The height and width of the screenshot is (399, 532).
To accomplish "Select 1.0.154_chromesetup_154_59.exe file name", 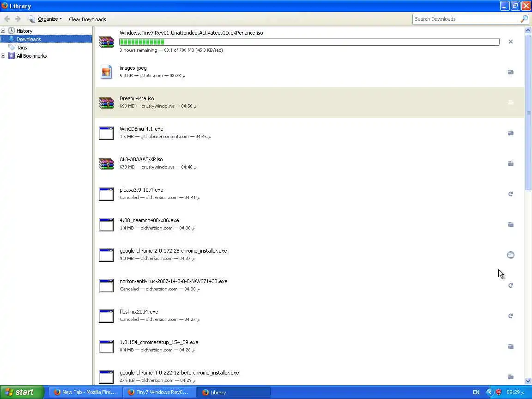I will (159, 342).
